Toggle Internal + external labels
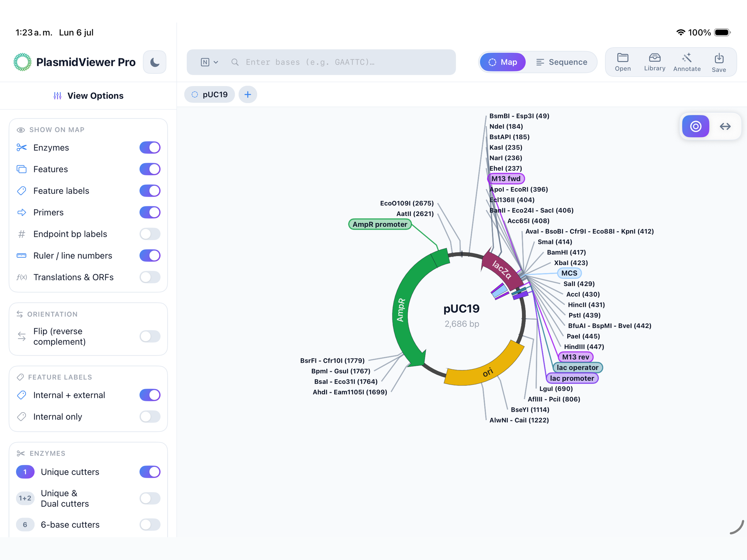This screenshot has height=560, width=747. point(150,395)
